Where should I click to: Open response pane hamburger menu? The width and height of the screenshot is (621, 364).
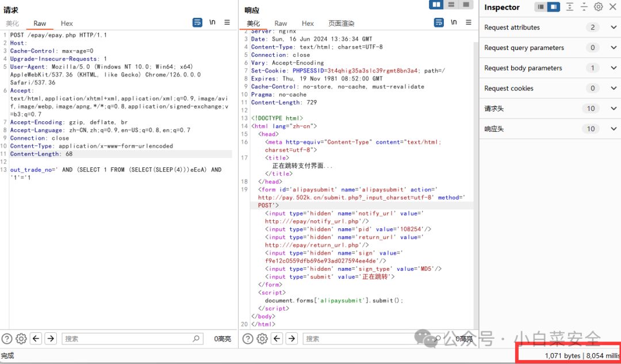[x=469, y=22]
